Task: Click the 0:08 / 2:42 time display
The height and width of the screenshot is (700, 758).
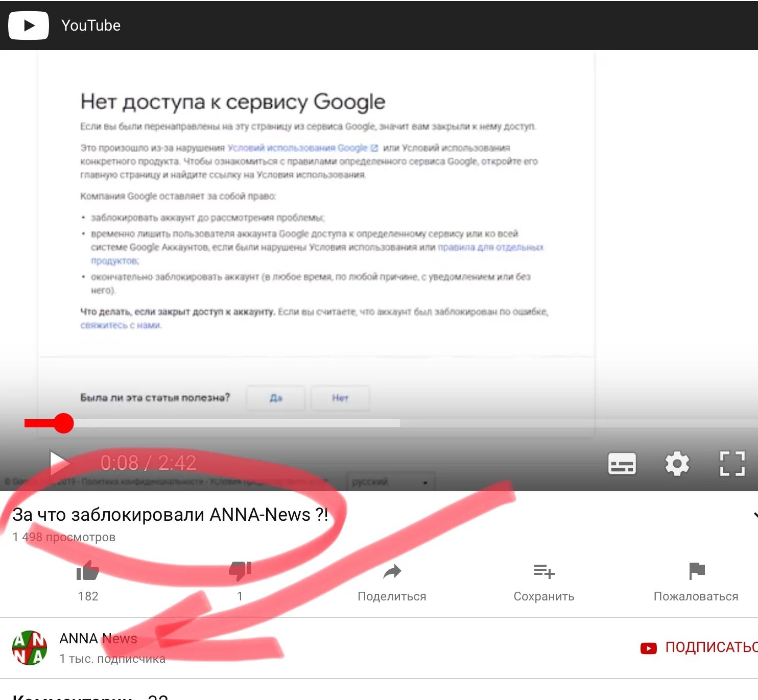Action: (x=148, y=463)
